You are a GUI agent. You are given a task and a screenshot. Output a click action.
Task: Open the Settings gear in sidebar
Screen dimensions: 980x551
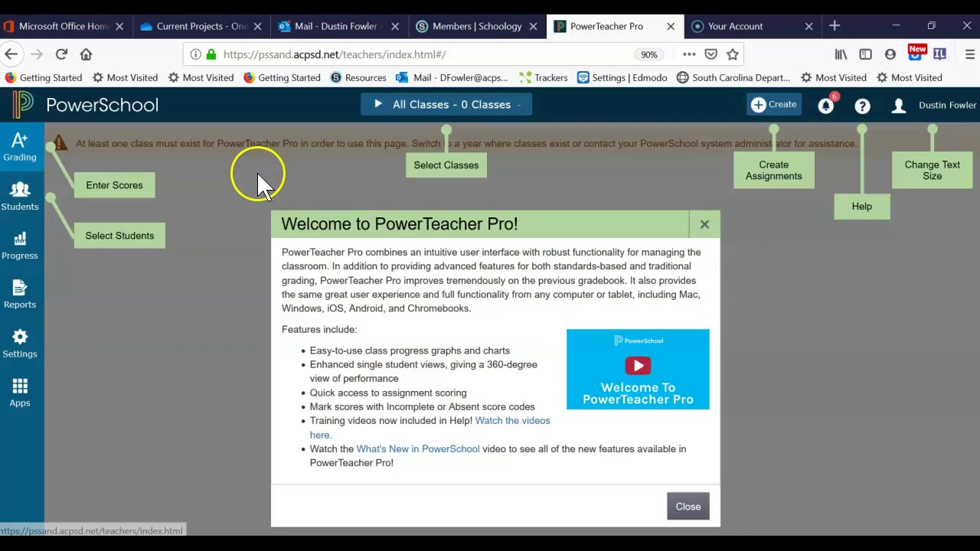(20, 344)
